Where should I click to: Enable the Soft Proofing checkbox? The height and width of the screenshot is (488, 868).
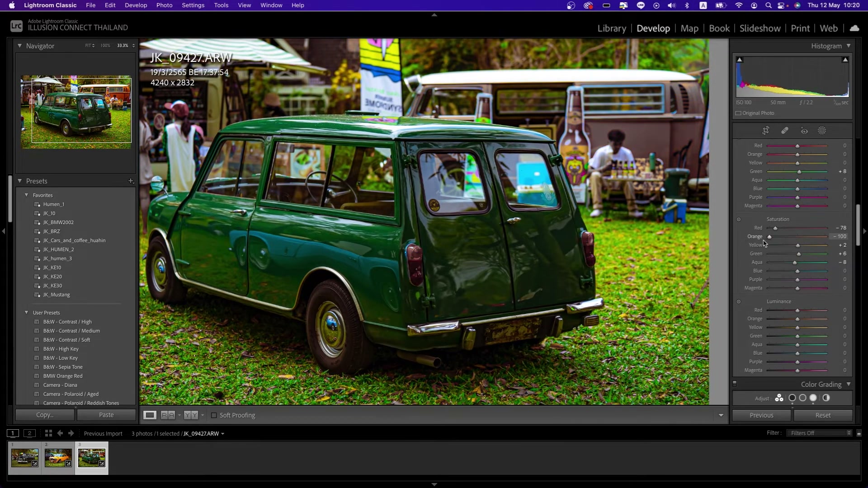[214, 415]
